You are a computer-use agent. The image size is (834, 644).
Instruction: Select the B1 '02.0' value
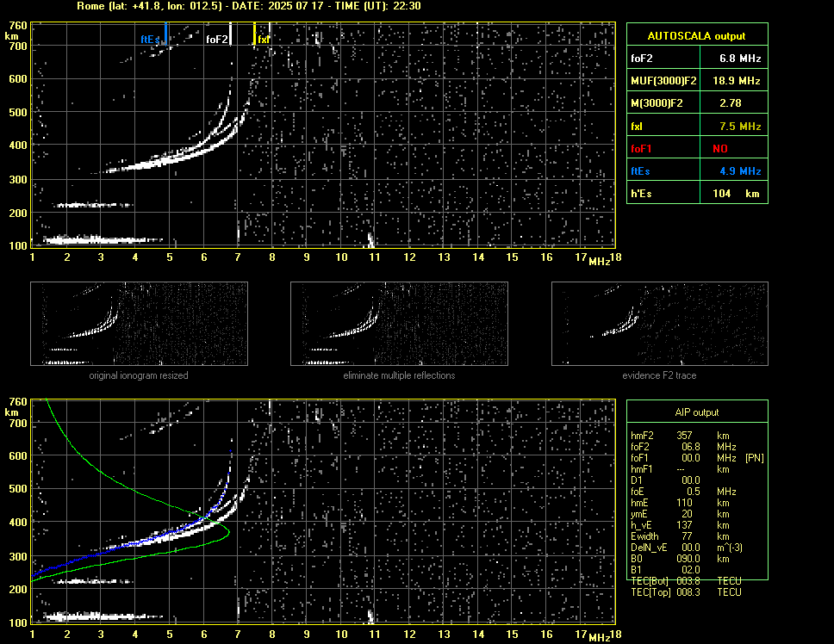click(690, 570)
